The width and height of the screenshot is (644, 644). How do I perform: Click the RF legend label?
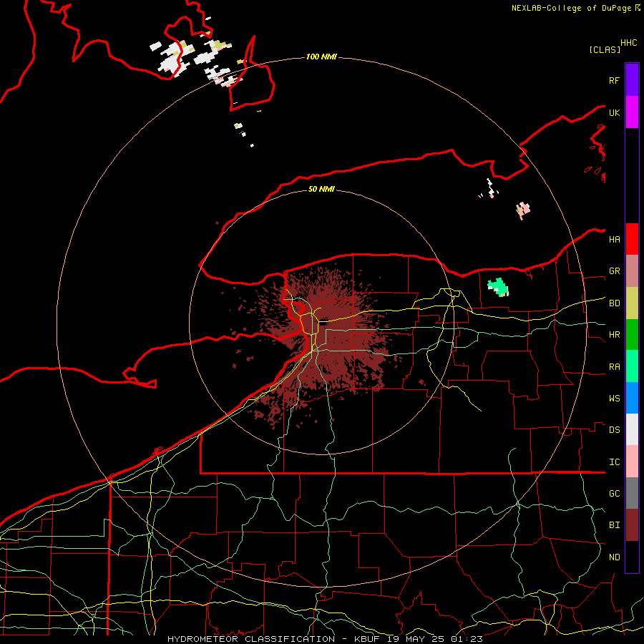[x=614, y=80]
